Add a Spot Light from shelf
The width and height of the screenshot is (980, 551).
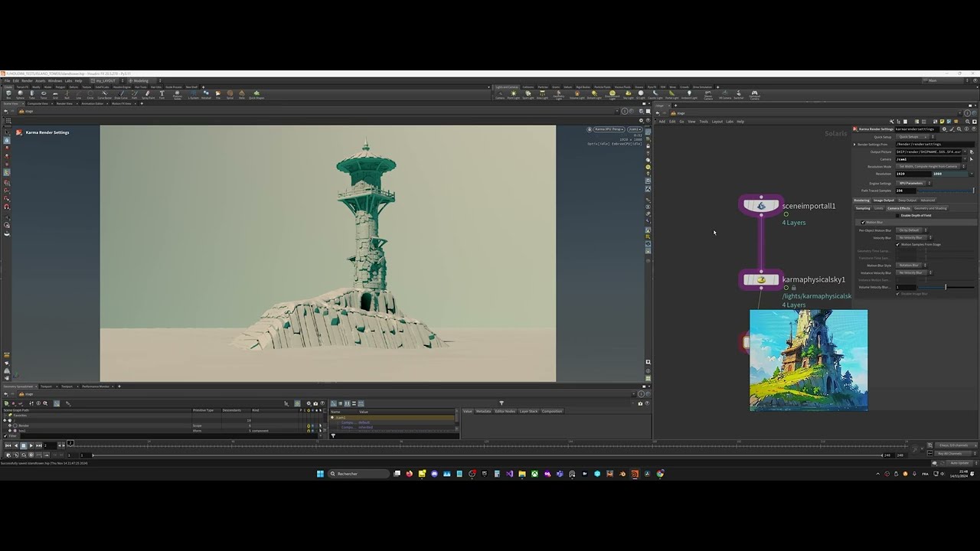pos(528,93)
